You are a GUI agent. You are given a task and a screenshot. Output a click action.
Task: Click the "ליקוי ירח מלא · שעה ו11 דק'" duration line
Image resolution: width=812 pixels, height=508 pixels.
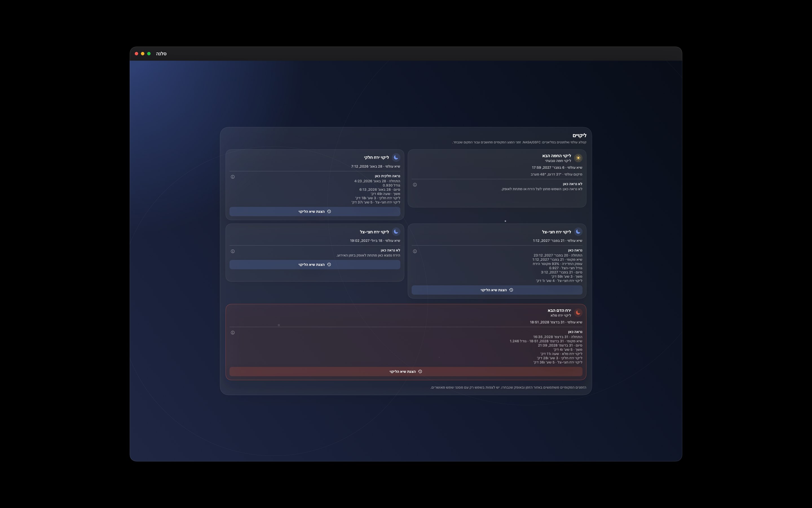(x=561, y=354)
